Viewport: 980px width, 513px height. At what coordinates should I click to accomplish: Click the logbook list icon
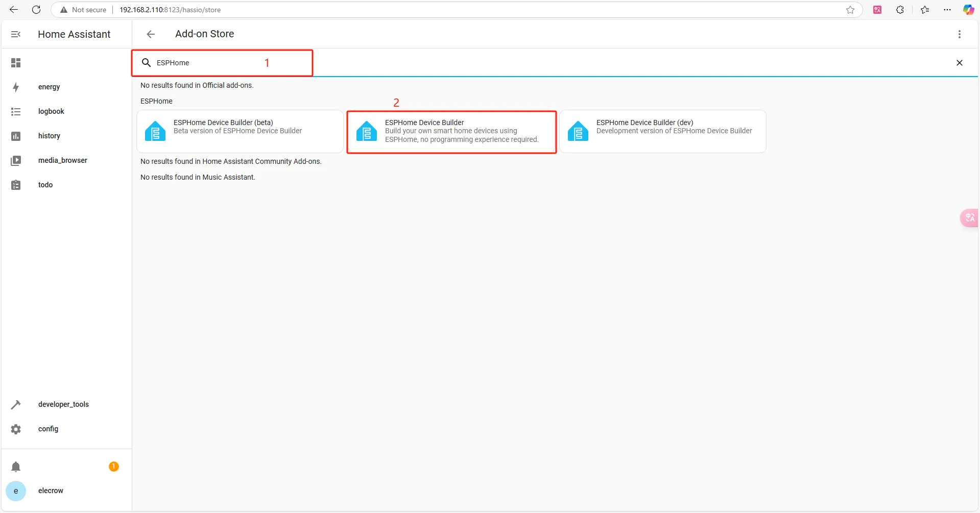click(16, 112)
